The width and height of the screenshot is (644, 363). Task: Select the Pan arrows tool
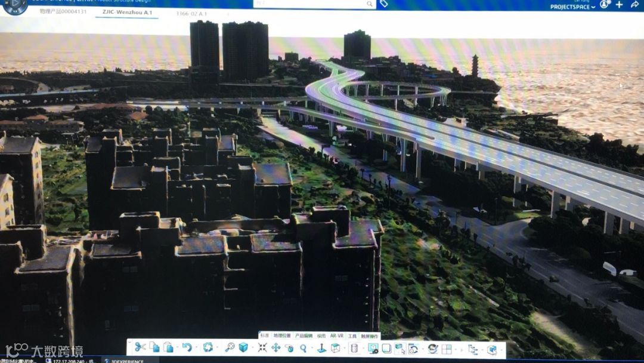point(276,348)
